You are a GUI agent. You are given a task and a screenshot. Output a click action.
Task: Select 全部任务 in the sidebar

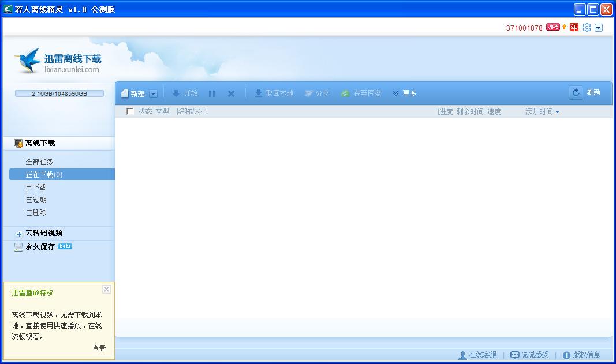[x=39, y=162]
